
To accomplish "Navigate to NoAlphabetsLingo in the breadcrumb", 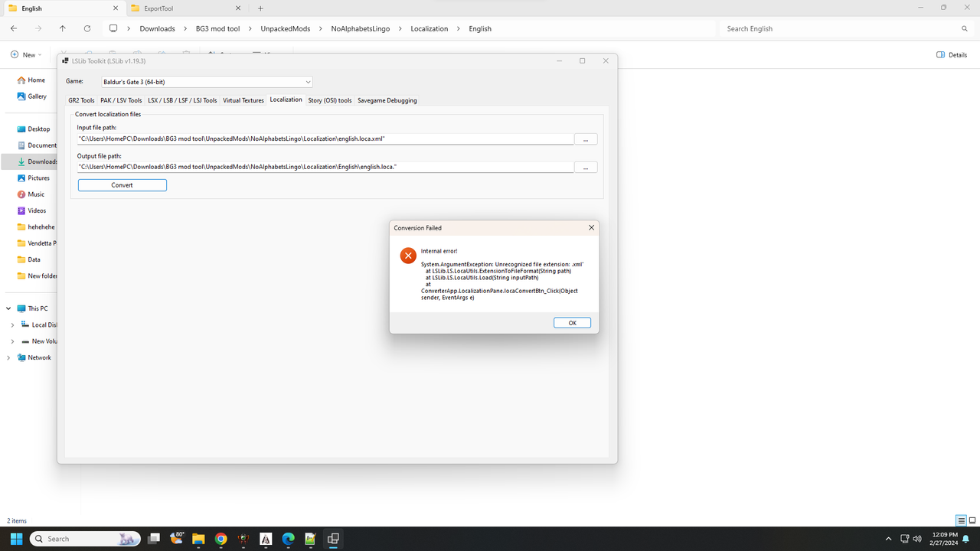I will pos(361,28).
